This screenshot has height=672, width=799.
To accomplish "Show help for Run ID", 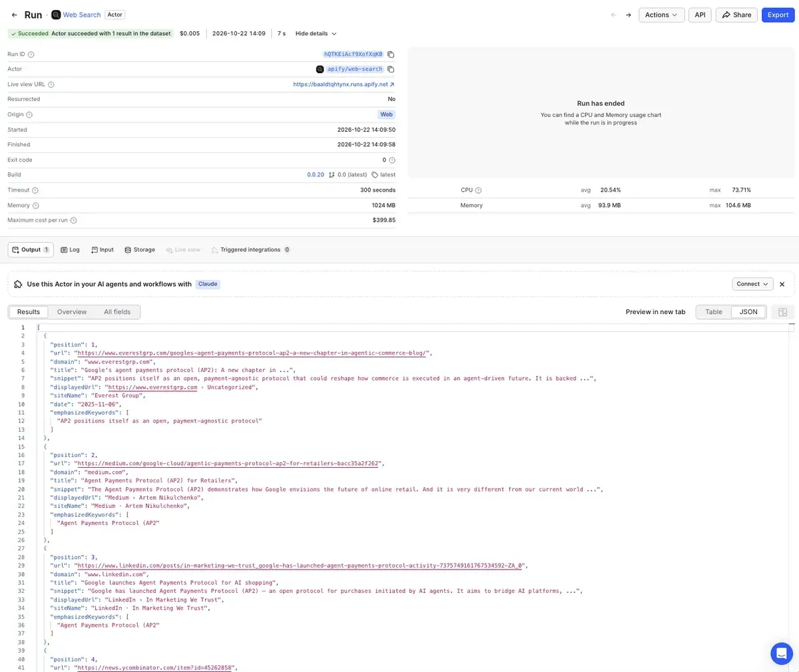I will click(31, 55).
